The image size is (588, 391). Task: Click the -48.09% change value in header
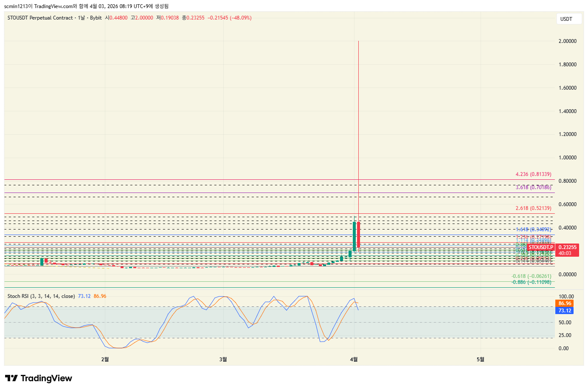coord(241,18)
